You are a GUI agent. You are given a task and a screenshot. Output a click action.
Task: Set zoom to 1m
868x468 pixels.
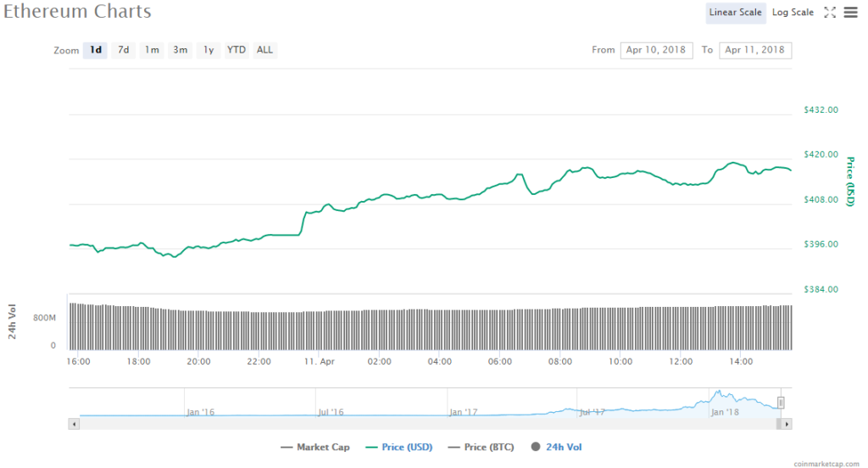[152, 50]
